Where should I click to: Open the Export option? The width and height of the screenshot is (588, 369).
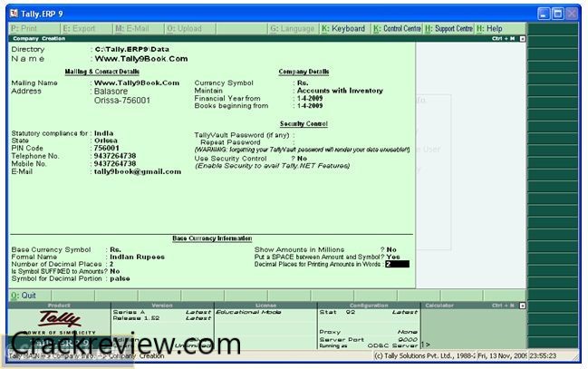pos(80,29)
